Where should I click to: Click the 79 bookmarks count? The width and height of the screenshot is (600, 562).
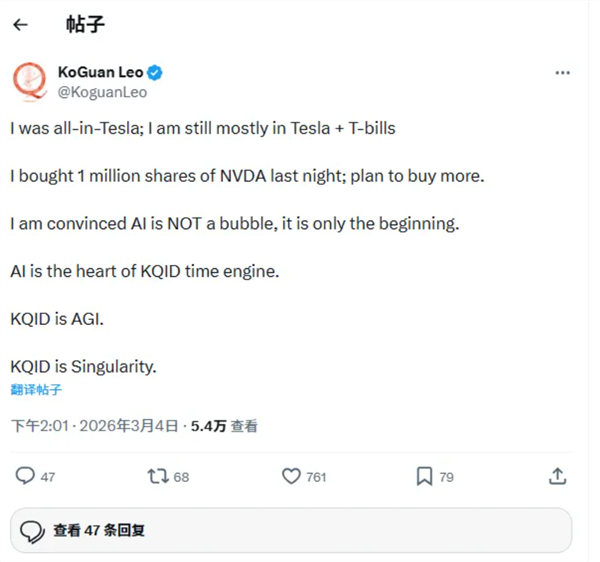[446, 477]
